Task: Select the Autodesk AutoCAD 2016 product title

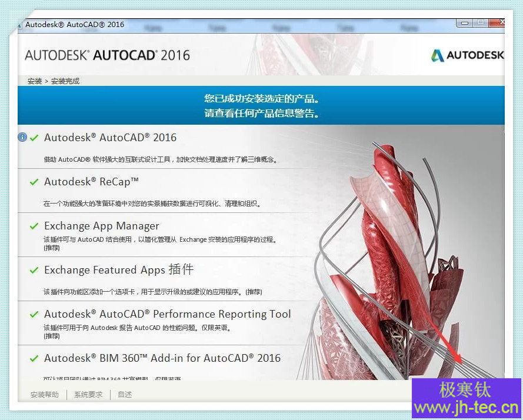Action: click(111, 138)
